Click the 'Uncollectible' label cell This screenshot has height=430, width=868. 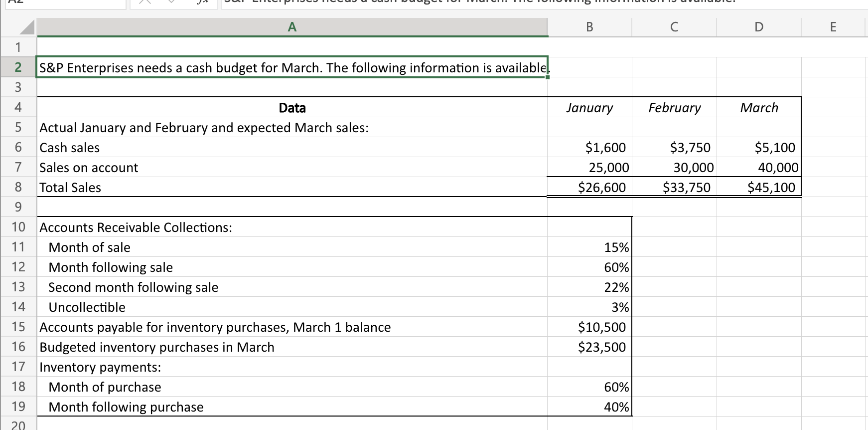292,307
